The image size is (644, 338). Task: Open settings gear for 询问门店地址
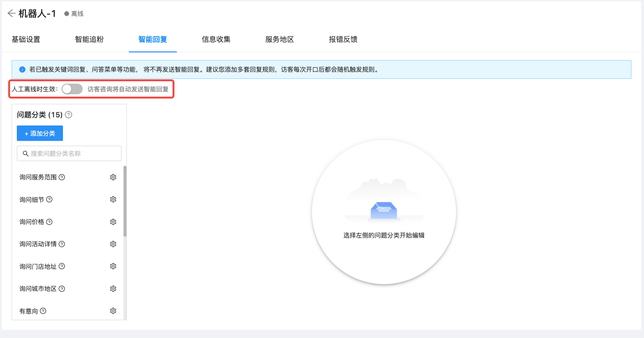[x=113, y=266]
